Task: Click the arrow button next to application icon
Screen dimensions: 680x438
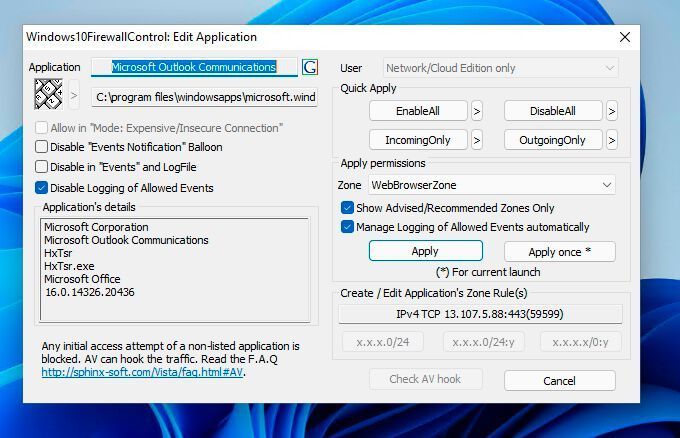Action: pos(74,95)
